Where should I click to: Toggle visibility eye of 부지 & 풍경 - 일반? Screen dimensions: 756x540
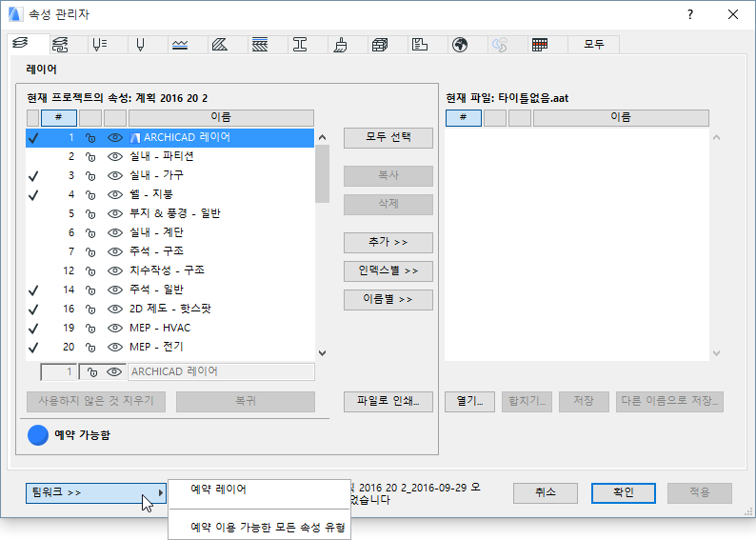pyautogui.click(x=115, y=214)
